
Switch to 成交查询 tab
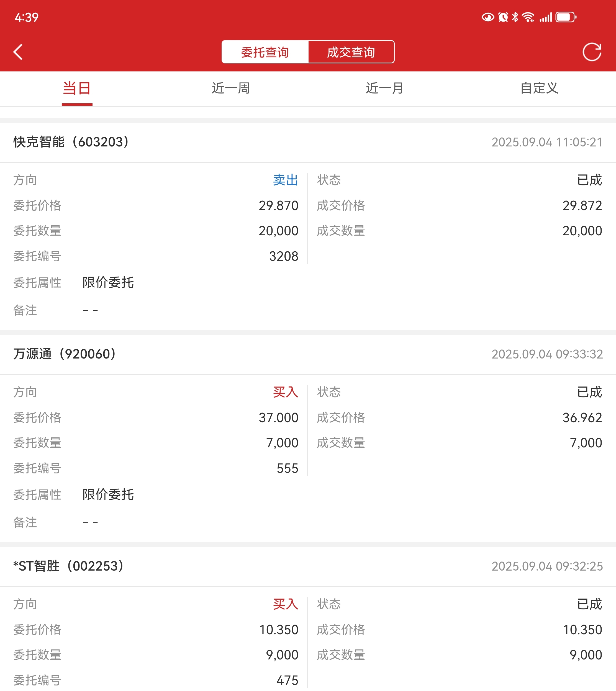pyautogui.click(x=351, y=52)
